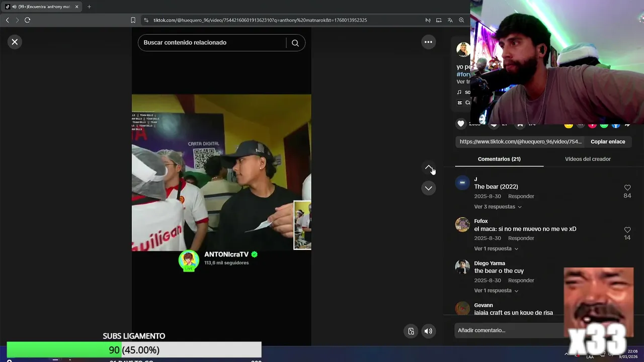Switch to the 'Comentarios (21)' tab
644x362 pixels.
pyautogui.click(x=499, y=159)
